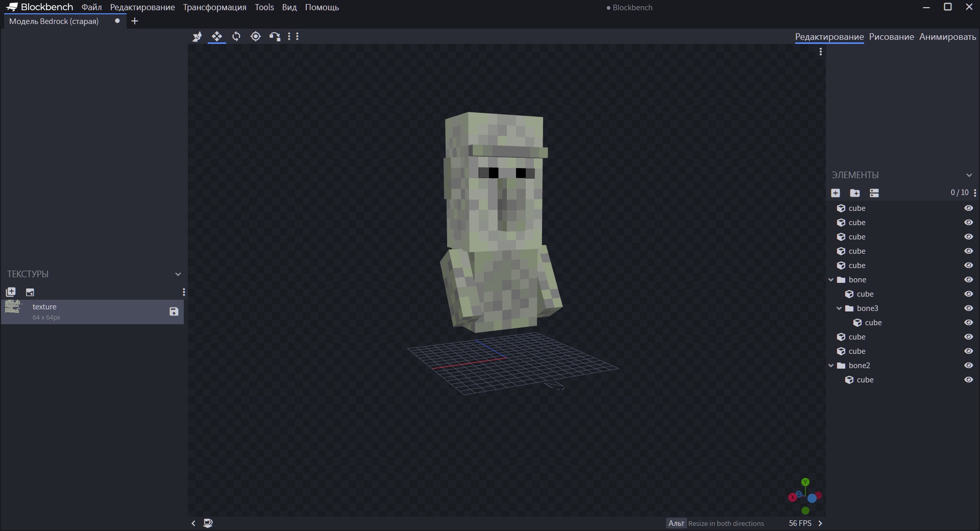
Task: Click the Add Group folder icon
Action: (855, 193)
